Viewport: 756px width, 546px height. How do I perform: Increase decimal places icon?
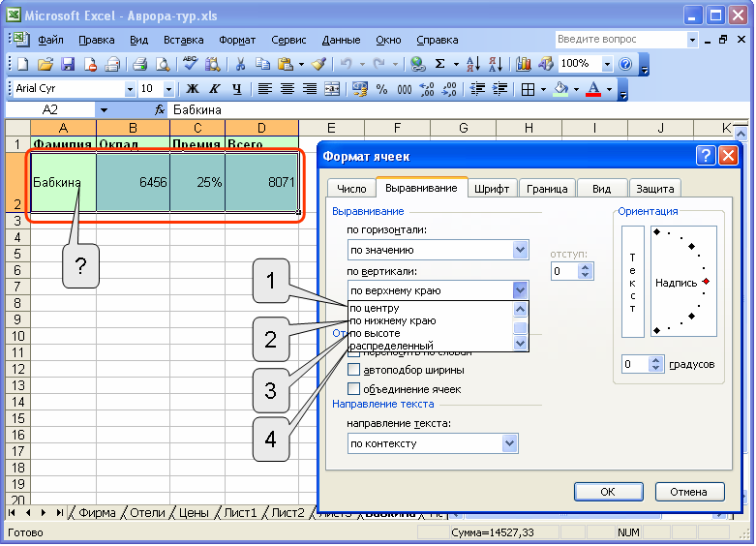coord(427,89)
